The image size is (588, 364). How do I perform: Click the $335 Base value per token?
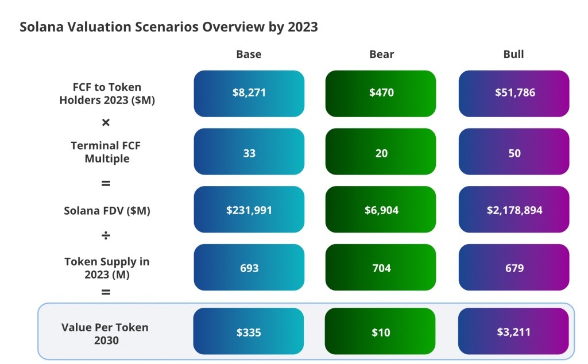[249, 331]
